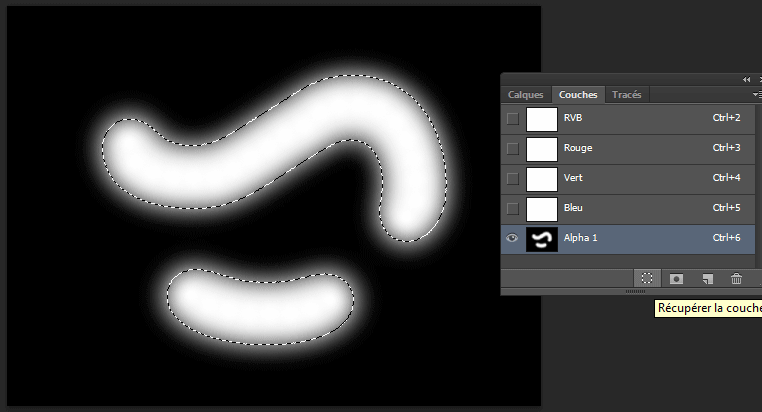
Task: Hide the Alpha 1 channel eye
Action: (x=512, y=238)
